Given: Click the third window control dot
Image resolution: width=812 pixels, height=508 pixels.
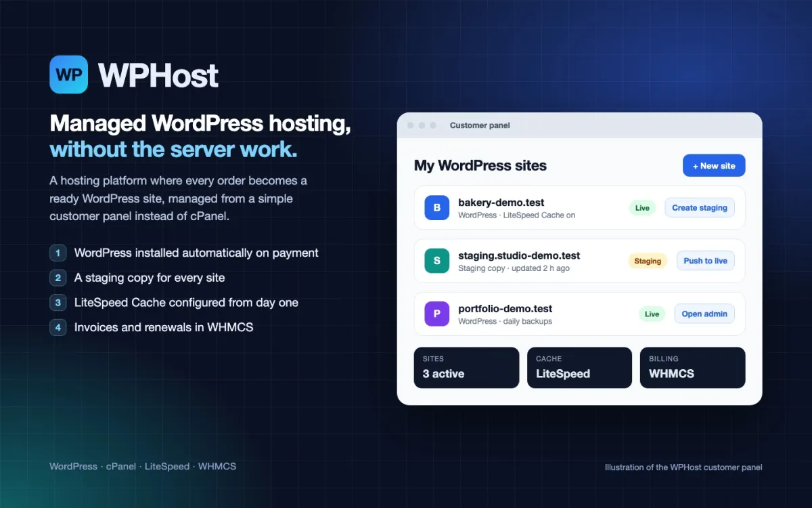Looking at the screenshot, I should [x=433, y=125].
